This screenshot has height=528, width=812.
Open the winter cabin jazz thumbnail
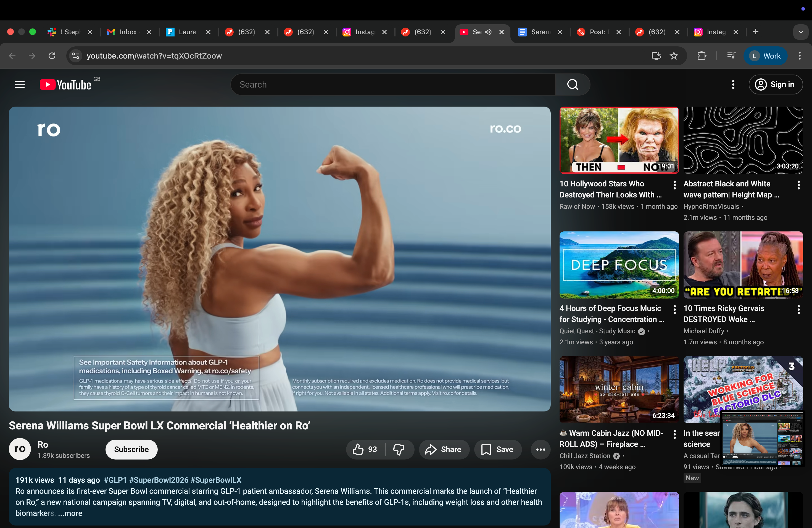tap(619, 390)
